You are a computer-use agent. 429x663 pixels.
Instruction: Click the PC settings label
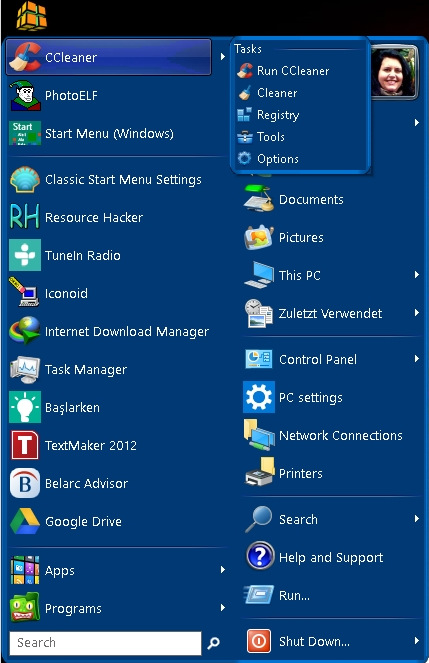click(x=311, y=398)
